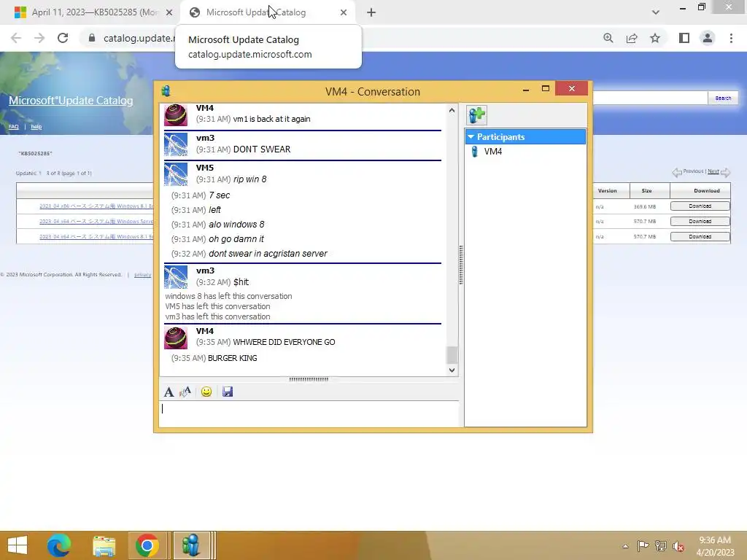Download the second 570.7 MB update row
Image resolution: width=747 pixels, height=560 pixels.
(700, 222)
